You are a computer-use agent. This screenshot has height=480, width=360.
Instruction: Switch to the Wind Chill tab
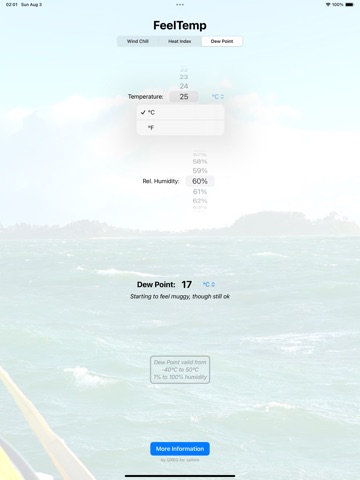coord(138,41)
